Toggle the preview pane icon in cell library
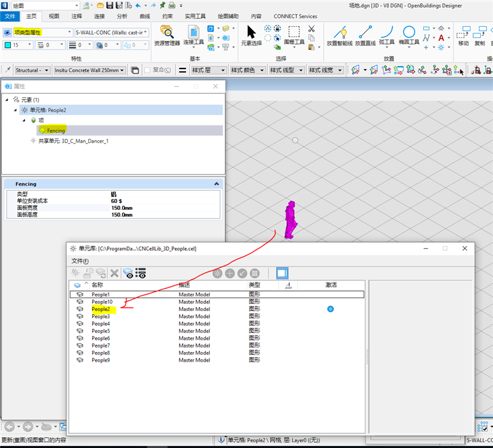The height and width of the screenshot is (448, 493). [x=282, y=273]
